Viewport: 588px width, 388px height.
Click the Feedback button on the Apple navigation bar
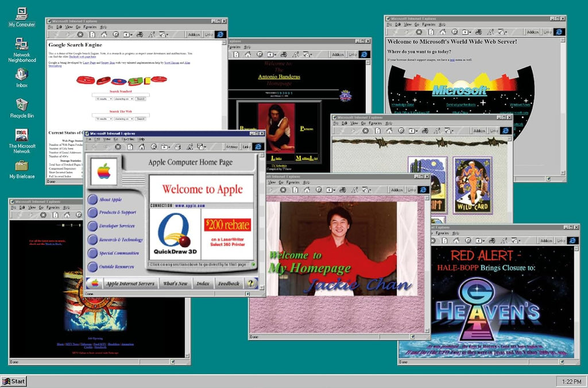point(229,283)
